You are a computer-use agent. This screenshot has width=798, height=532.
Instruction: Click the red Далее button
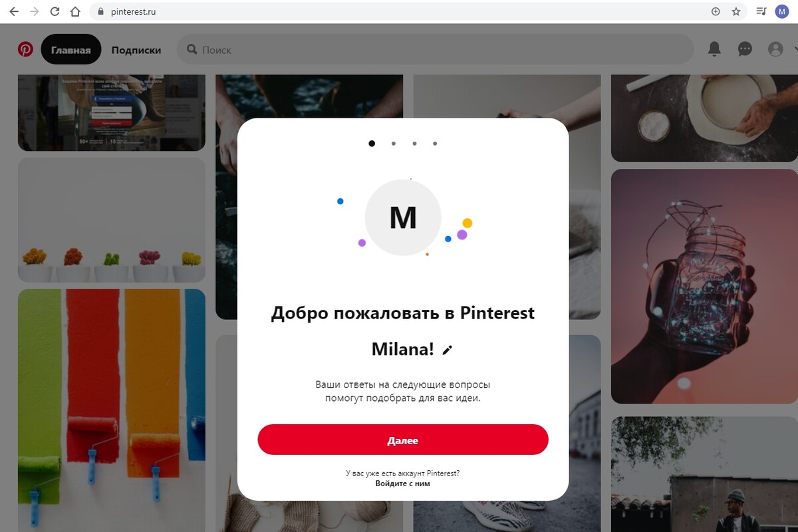(403, 440)
